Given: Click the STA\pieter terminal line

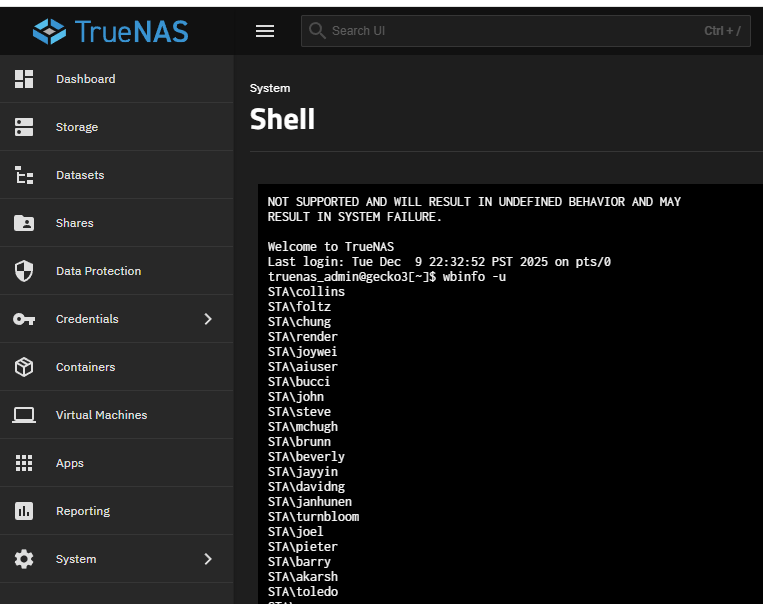Looking at the screenshot, I should pyautogui.click(x=303, y=547).
